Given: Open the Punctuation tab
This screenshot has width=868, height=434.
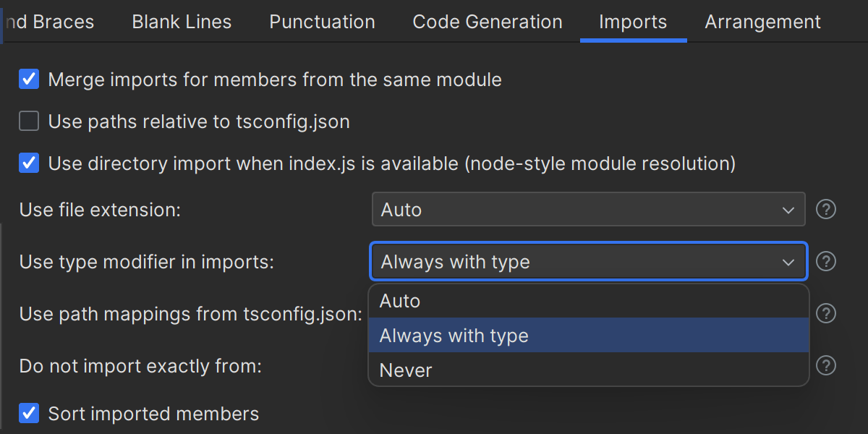Looking at the screenshot, I should (x=322, y=22).
